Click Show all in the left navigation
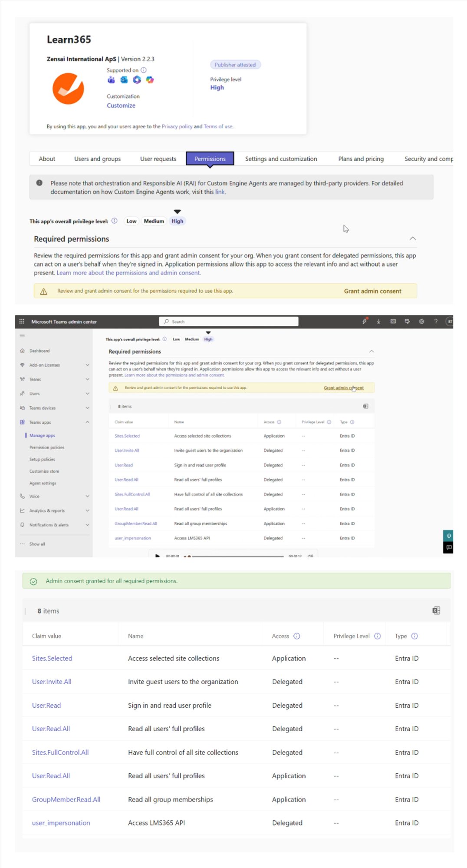The image size is (467, 868). [x=37, y=544]
